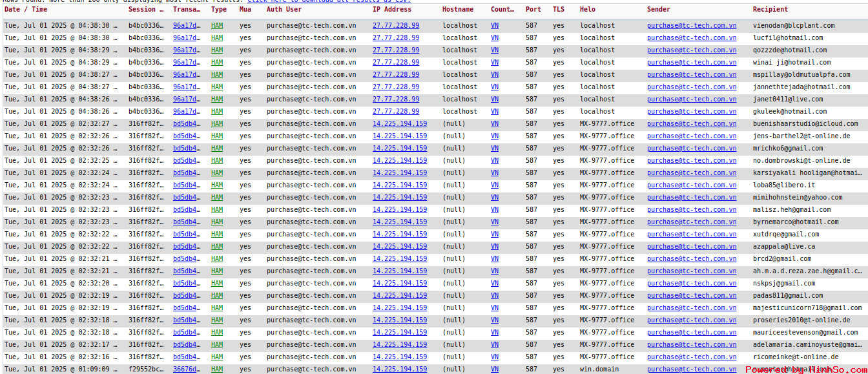This screenshot has height=374, width=868.
Task: Click recipient majesticunicorn718@gmail.com
Action: click(807, 308)
